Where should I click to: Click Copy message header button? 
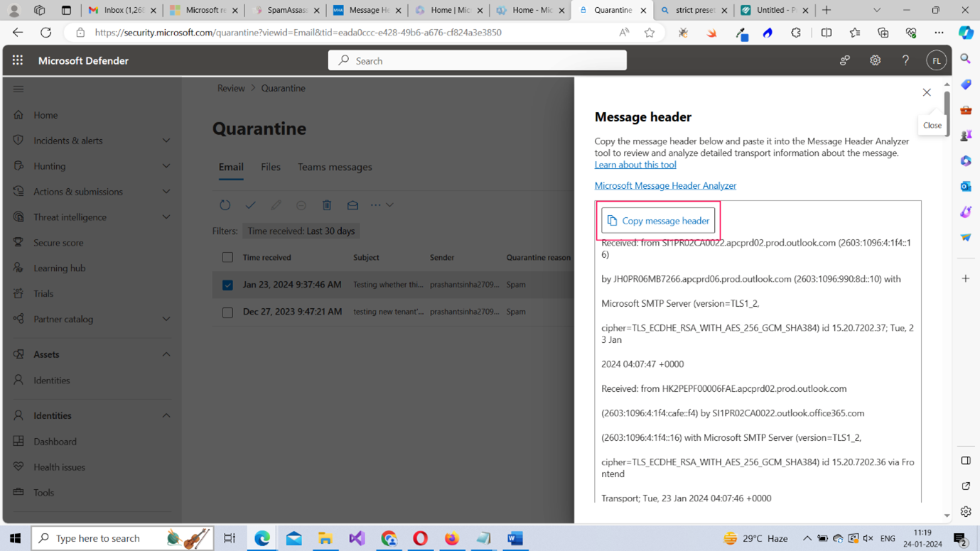(658, 221)
